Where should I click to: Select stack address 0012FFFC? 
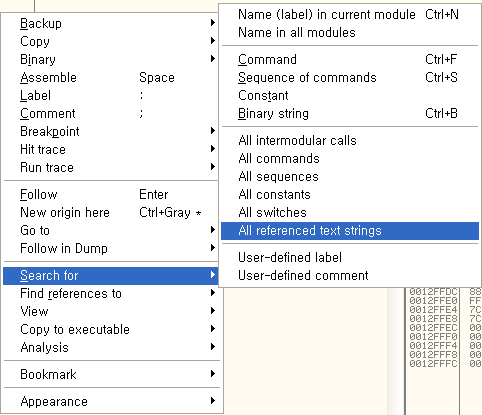pos(433,364)
